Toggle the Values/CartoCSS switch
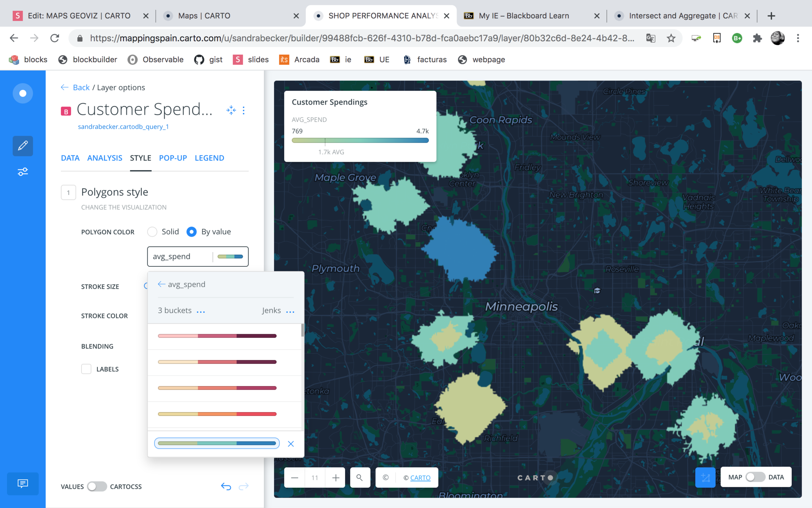The height and width of the screenshot is (508, 812). point(97,487)
